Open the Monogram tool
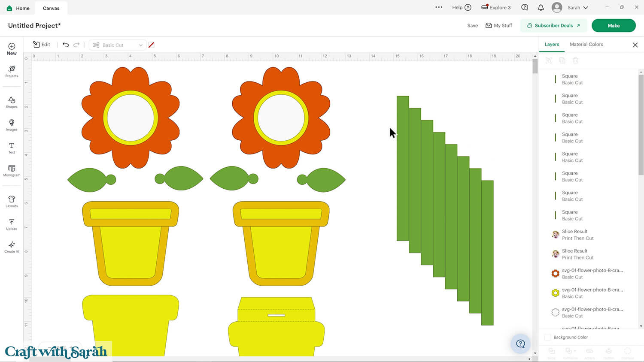 pos(12,171)
